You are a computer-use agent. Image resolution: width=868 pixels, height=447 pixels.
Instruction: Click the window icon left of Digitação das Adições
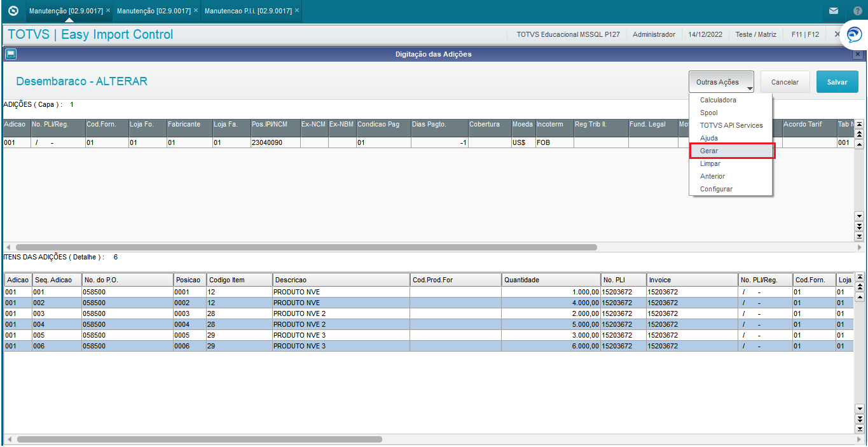tap(11, 55)
